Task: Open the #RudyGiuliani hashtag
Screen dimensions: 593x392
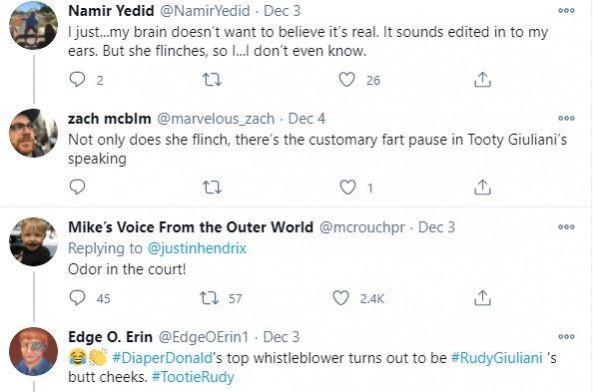Action: click(497, 358)
